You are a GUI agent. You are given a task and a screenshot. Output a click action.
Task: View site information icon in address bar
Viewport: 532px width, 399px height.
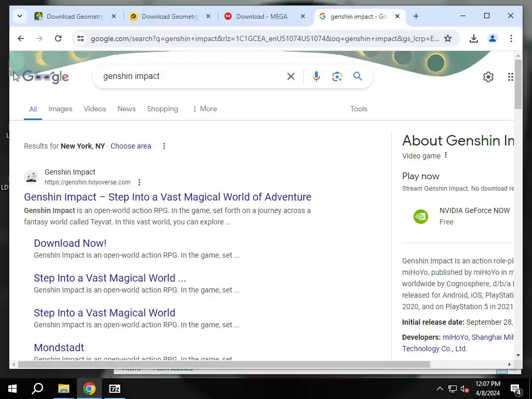pyautogui.click(x=81, y=38)
